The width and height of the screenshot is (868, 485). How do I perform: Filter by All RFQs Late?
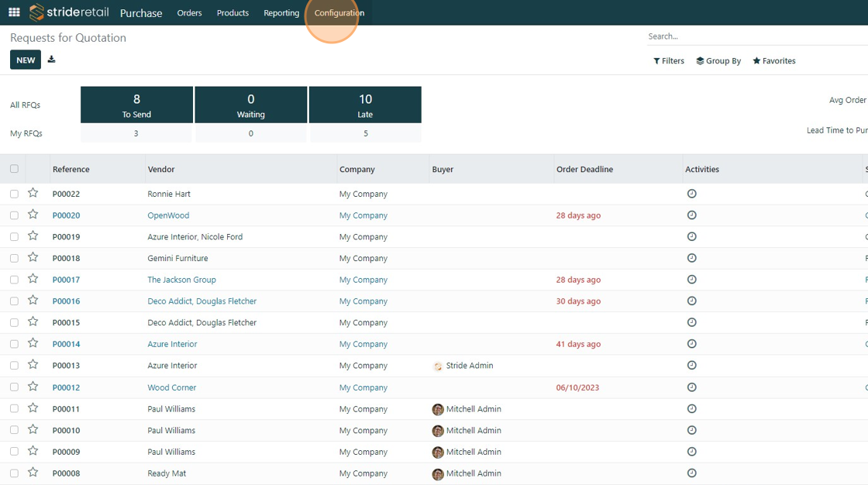tap(365, 105)
